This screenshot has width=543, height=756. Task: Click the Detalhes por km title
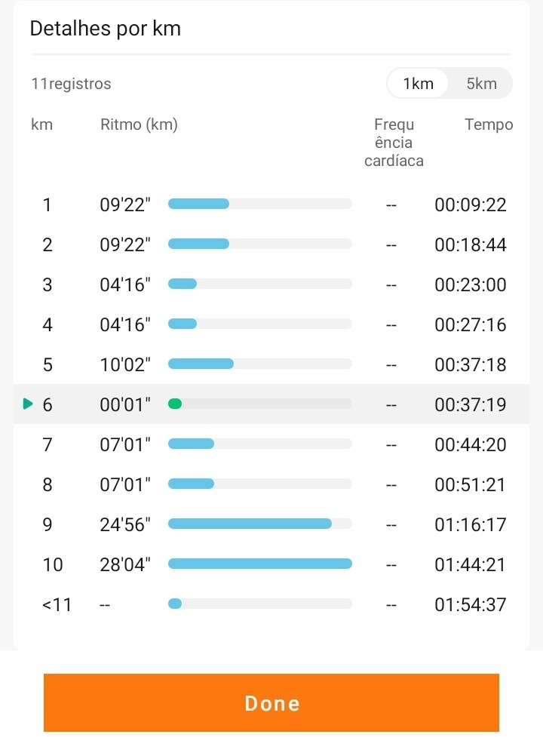[x=105, y=29]
